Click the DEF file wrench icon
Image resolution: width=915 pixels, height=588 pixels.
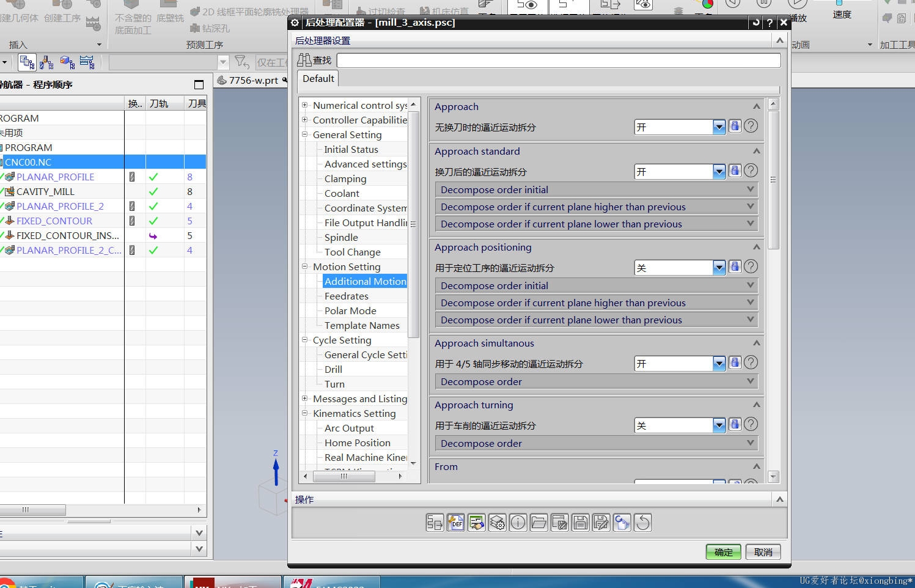click(x=455, y=523)
